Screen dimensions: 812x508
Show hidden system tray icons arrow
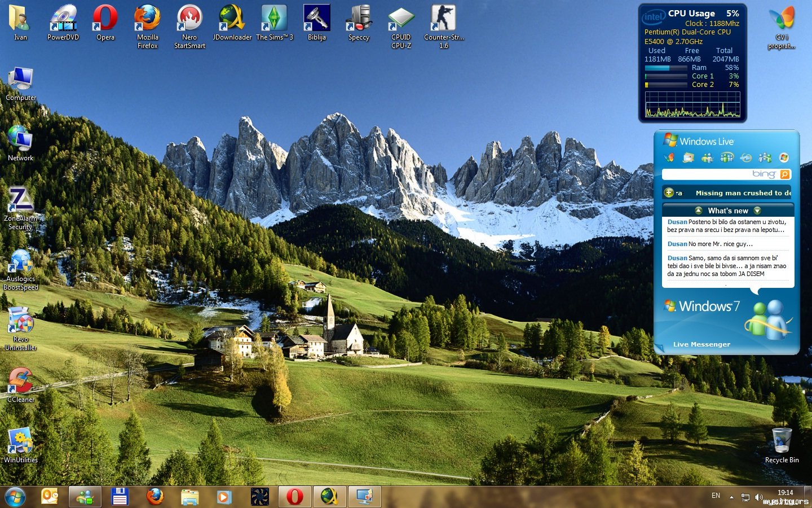pos(731,497)
